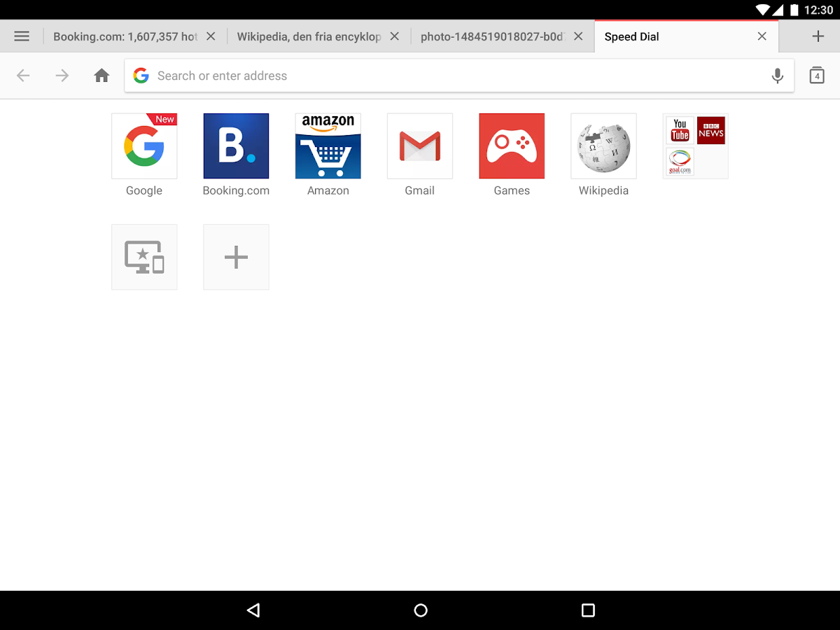
Task: Start a voice search with the microphone icon
Action: pos(777,76)
